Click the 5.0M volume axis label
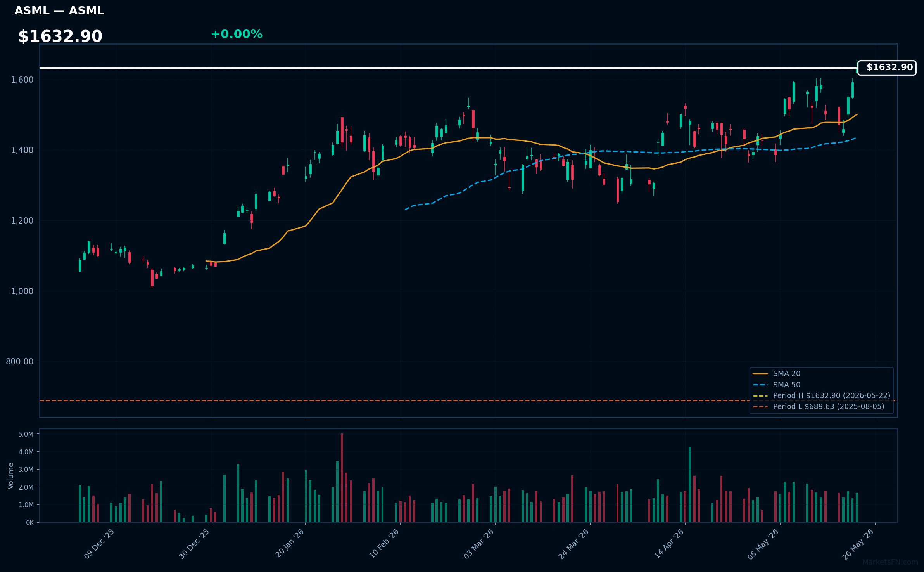The image size is (924, 572). (26, 434)
